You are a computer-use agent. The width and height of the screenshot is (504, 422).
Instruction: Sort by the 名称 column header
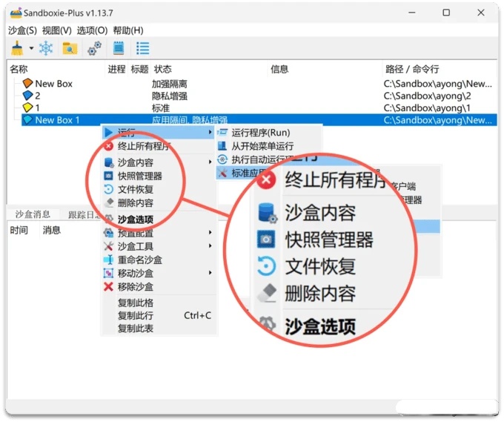tap(19, 69)
